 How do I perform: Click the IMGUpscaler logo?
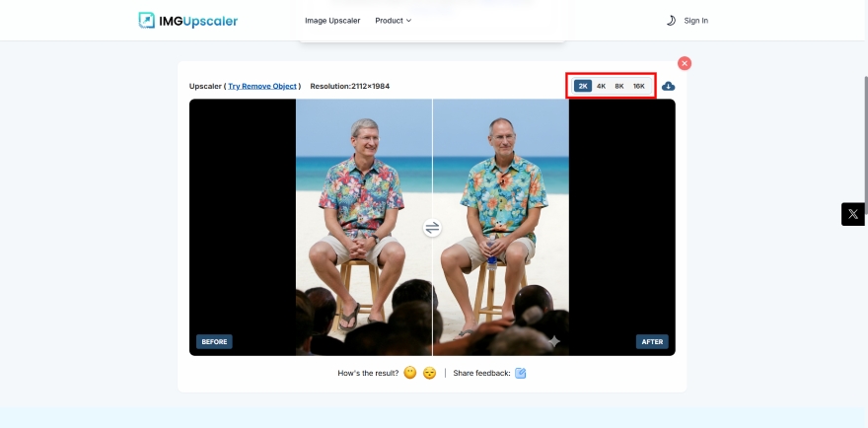click(x=188, y=21)
